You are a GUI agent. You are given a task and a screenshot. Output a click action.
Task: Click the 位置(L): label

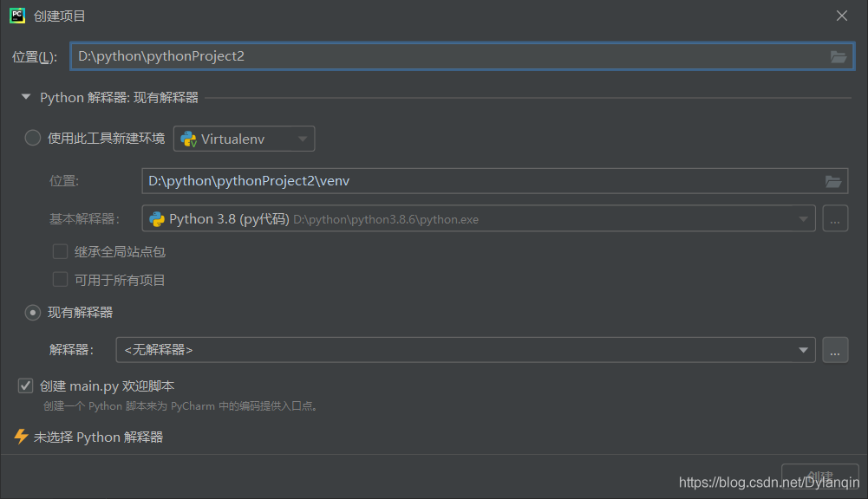[35, 57]
